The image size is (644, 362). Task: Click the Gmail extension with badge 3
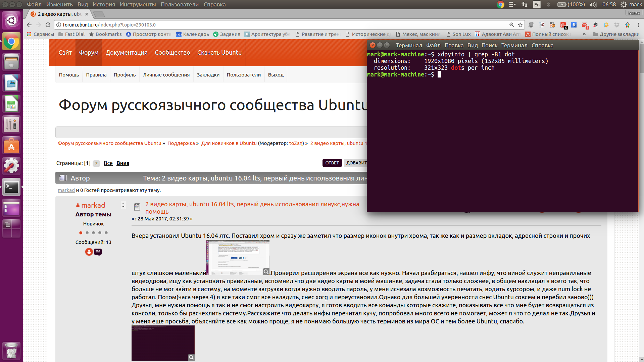[585, 25]
